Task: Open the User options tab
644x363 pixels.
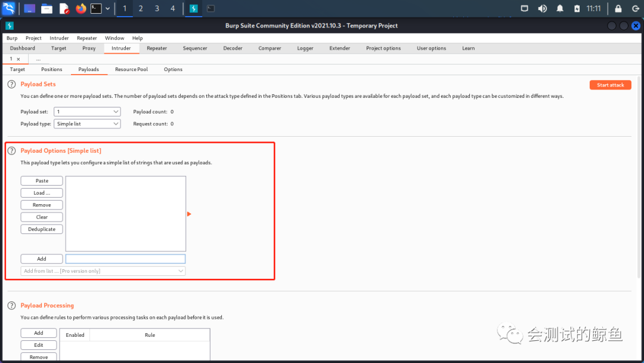Action: tap(431, 48)
